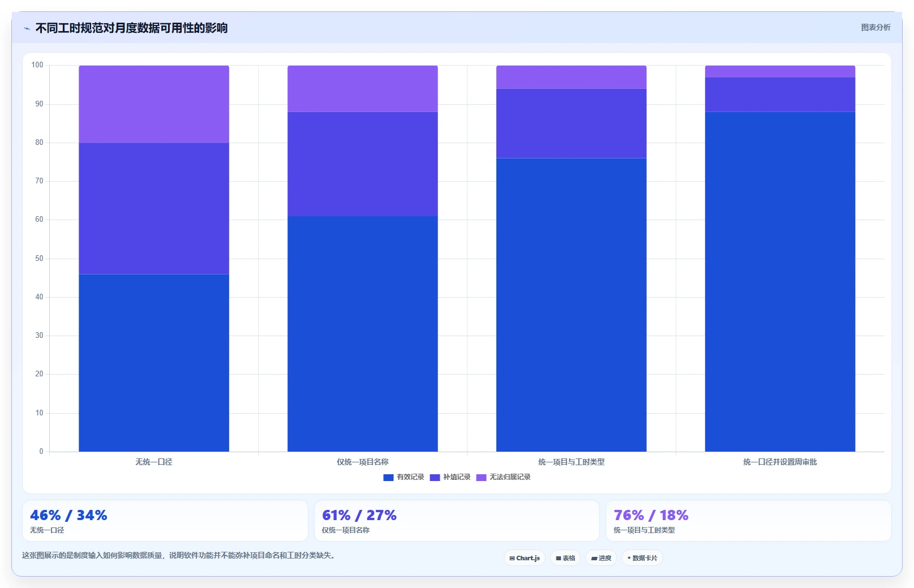914x588 pixels.
Task: Click the 61% / 27% stat value
Action: click(359, 515)
